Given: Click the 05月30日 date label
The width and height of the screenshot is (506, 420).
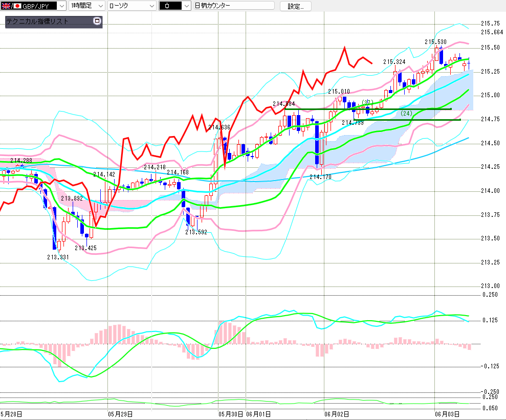Looking at the screenshot, I should pyautogui.click(x=231, y=414).
